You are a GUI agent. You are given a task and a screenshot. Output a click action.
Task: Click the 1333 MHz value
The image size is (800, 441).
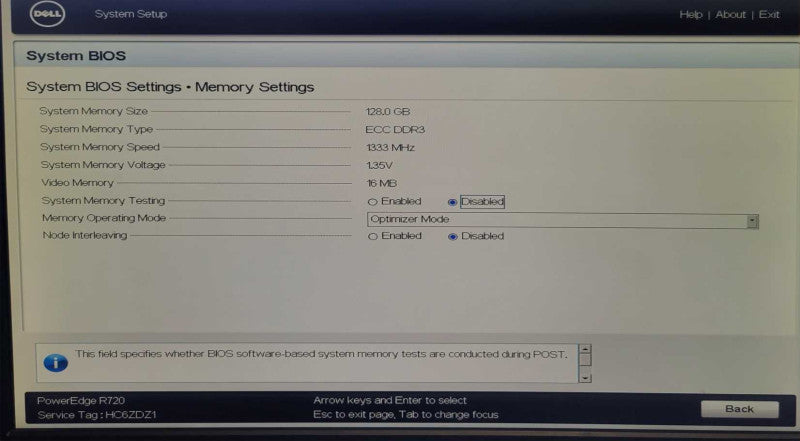(x=390, y=148)
